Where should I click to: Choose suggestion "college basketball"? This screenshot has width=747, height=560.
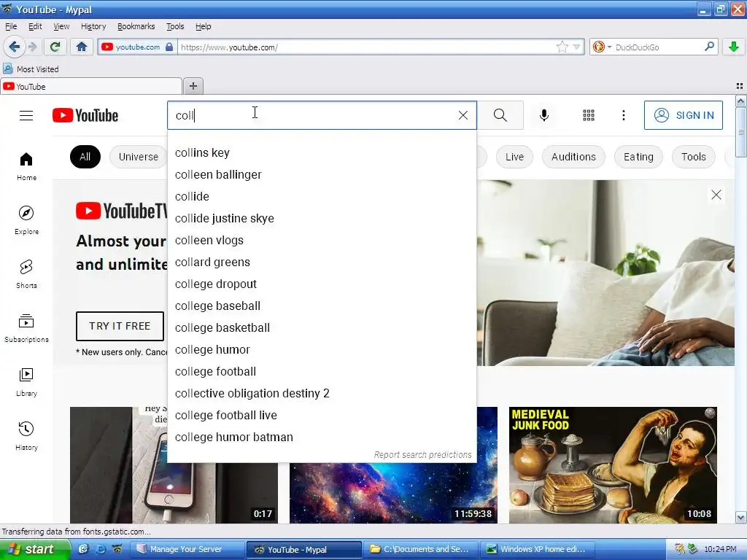pyautogui.click(x=322, y=328)
